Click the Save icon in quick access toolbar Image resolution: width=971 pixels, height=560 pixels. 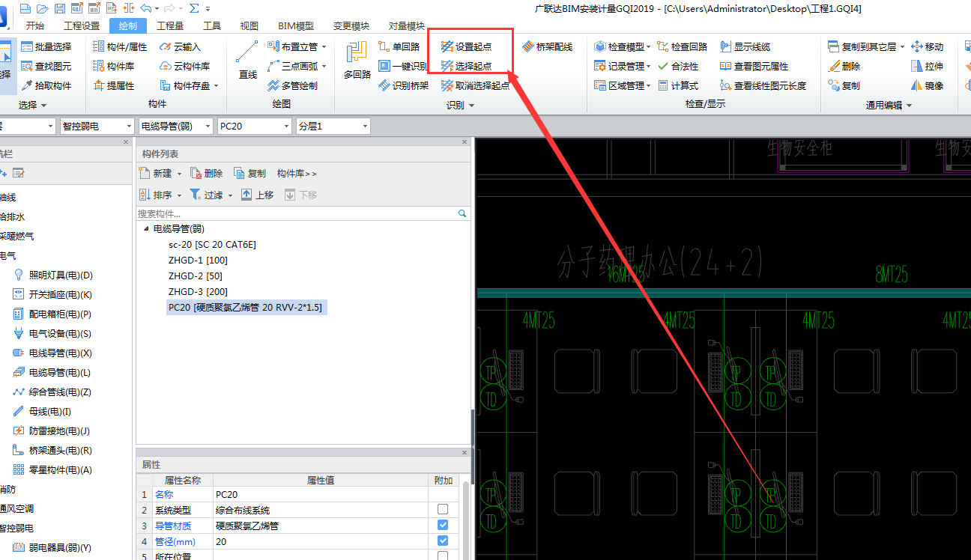pyautogui.click(x=59, y=8)
